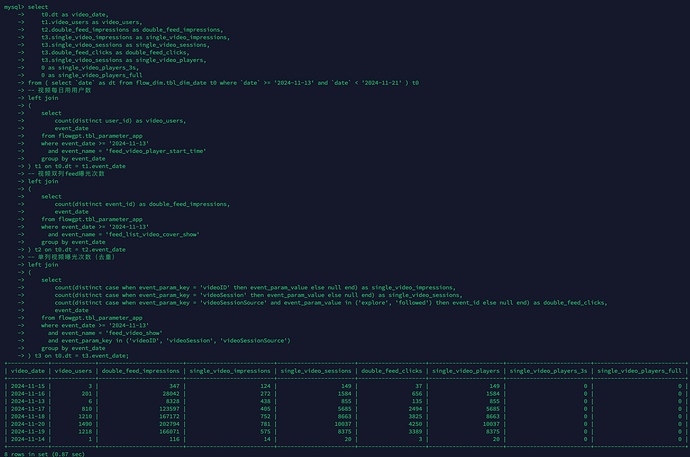Click the value '123597' in the results
This screenshot has width=690, height=457.
169,409
